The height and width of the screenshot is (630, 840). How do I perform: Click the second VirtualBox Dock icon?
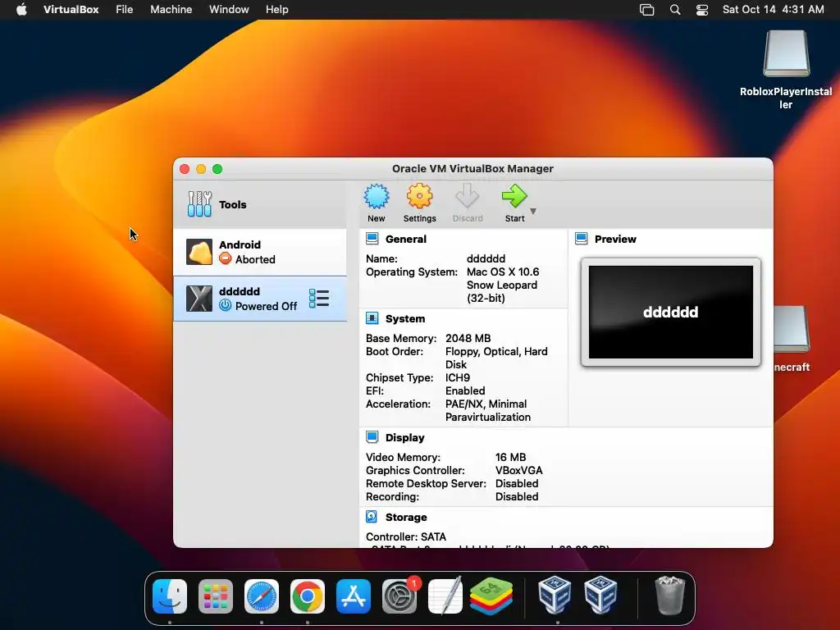coord(600,595)
